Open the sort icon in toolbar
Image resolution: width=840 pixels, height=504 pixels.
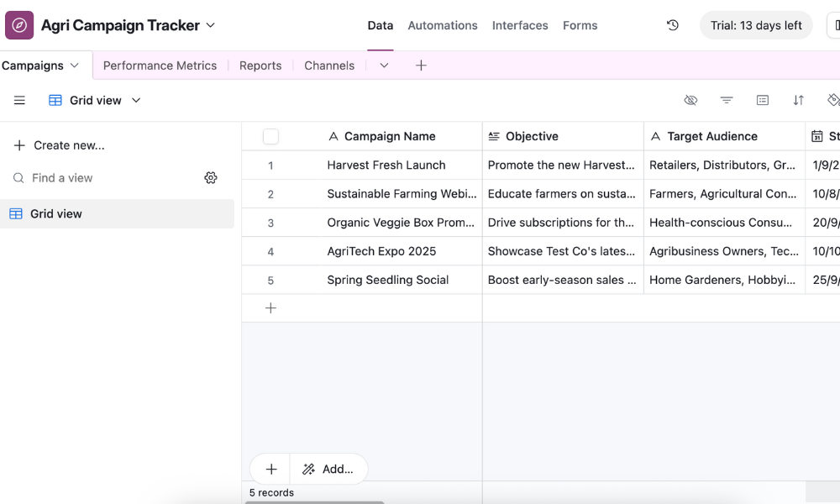pyautogui.click(x=799, y=100)
